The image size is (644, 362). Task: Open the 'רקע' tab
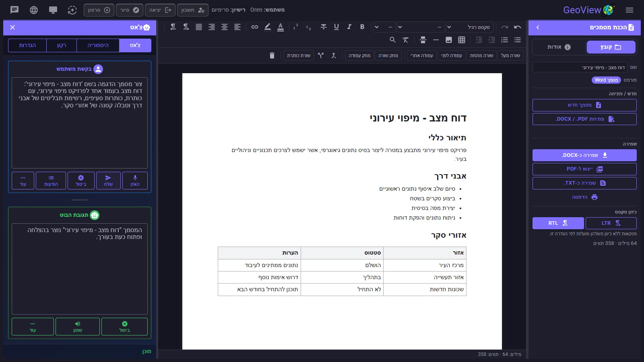[x=62, y=45]
